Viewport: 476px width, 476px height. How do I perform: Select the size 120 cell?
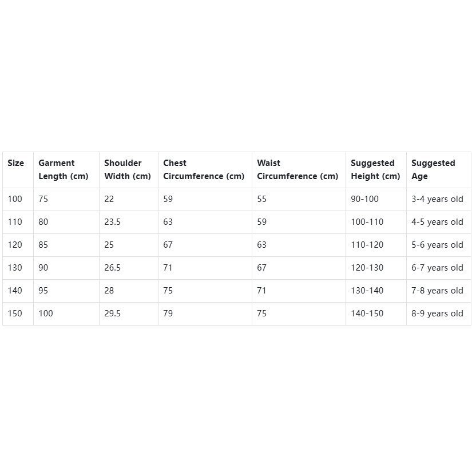(15, 245)
